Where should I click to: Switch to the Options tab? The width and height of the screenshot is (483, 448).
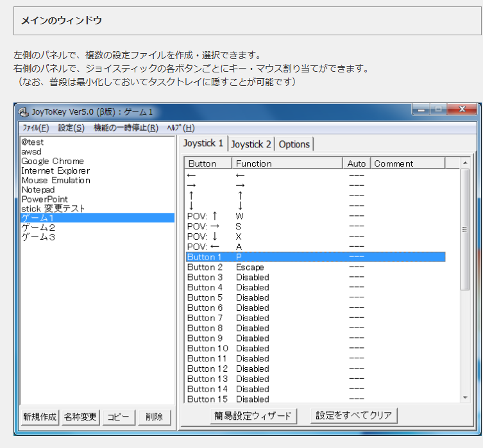(294, 144)
